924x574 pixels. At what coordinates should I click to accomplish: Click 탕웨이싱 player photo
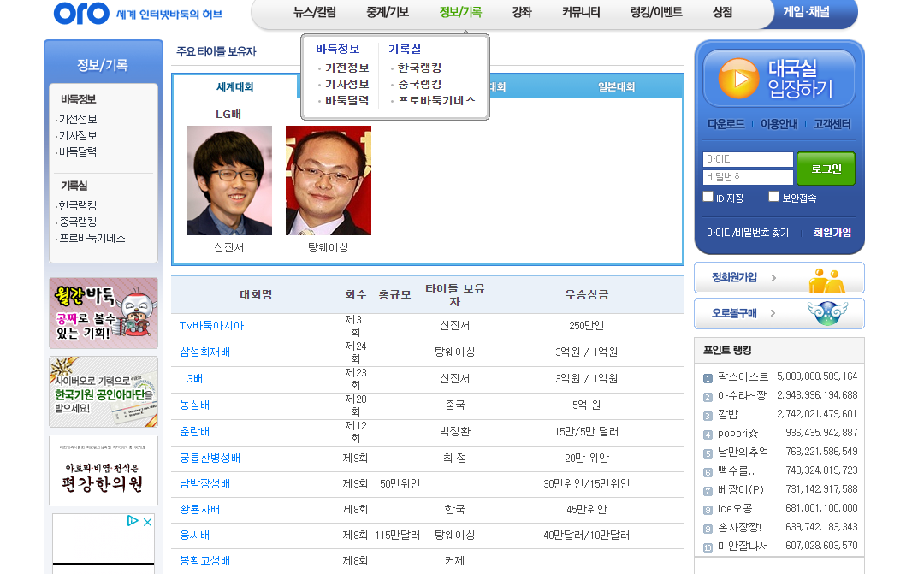(x=329, y=180)
